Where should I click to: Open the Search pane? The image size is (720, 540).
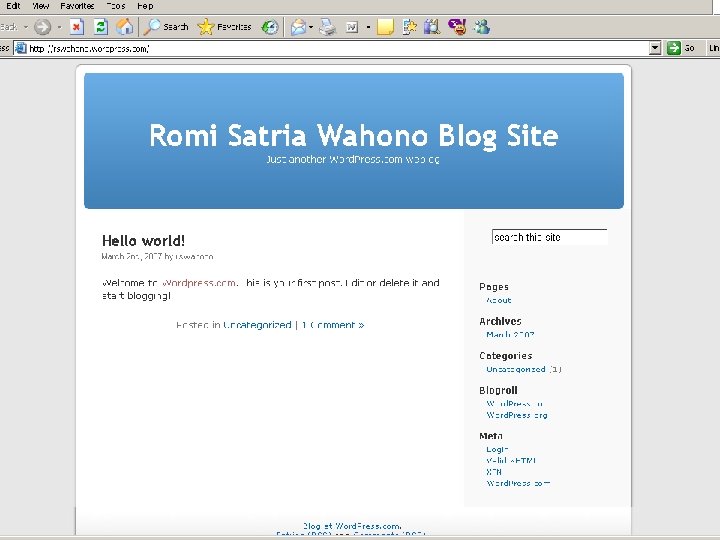166,27
